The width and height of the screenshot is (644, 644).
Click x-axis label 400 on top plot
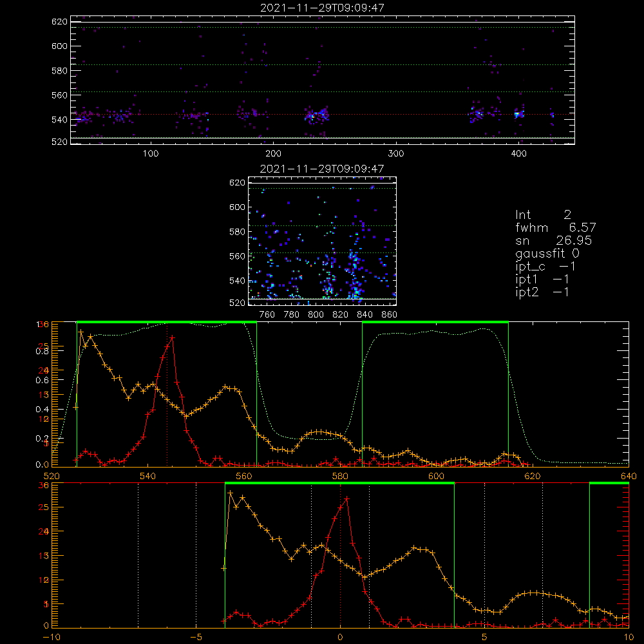(518, 154)
